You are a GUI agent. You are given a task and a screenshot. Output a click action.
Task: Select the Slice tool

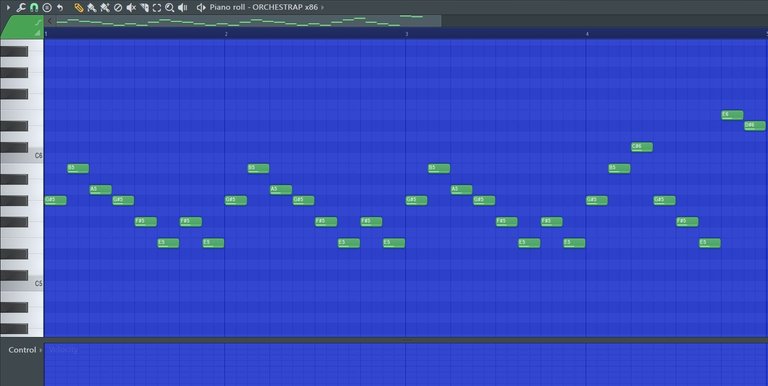coord(144,7)
